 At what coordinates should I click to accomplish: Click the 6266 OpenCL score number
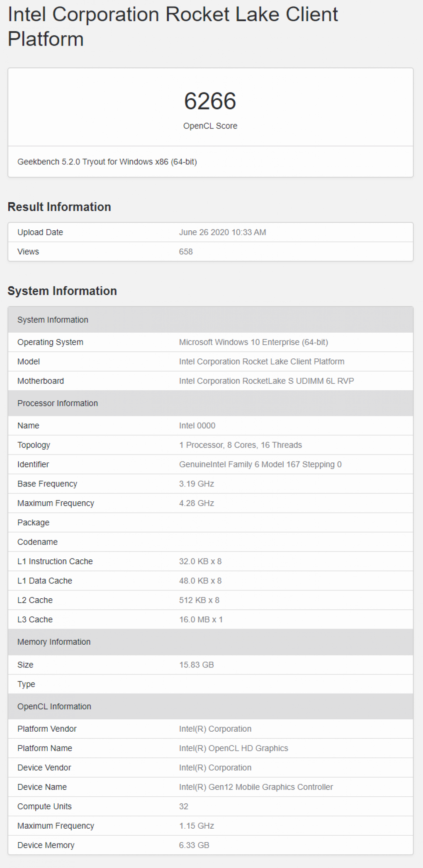tap(210, 101)
